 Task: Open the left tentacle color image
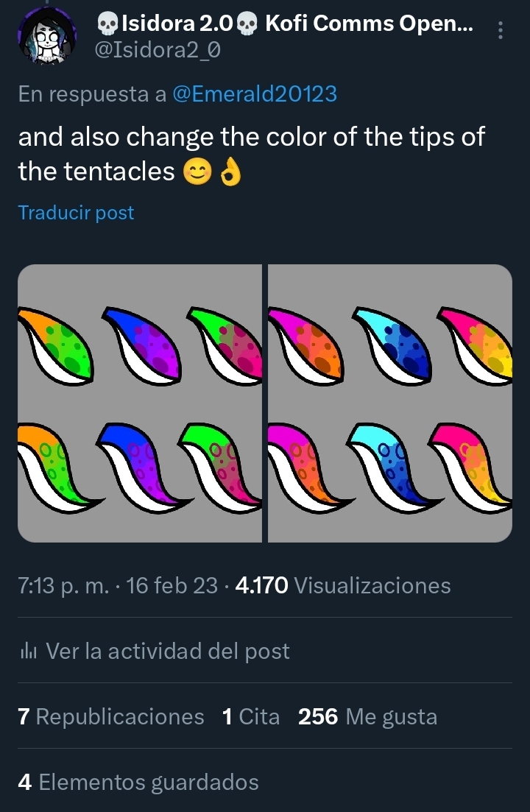(139, 403)
